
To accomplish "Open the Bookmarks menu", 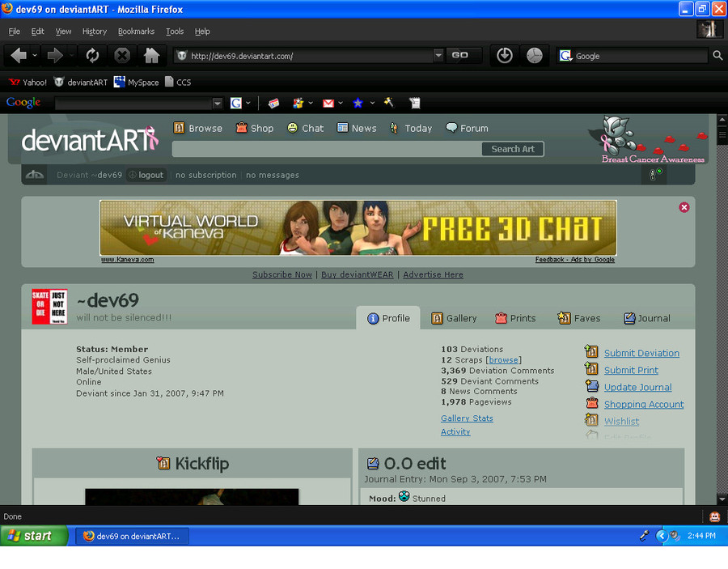I will [x=136, y=31].
